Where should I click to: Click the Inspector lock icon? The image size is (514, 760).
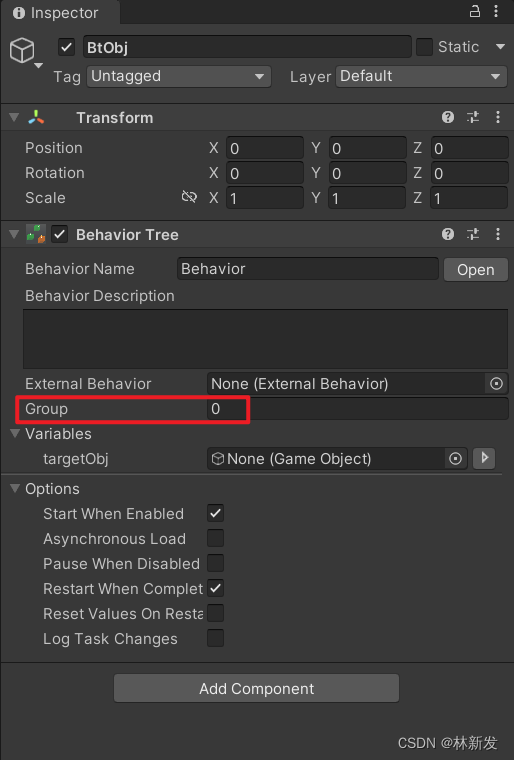click(x=475, y=11)
